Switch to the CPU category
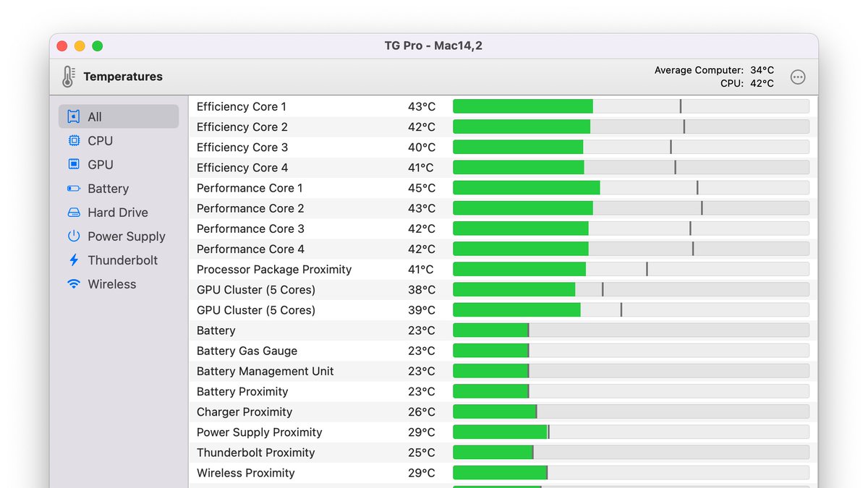The image size is (868, 488). [x=101, y=141]
